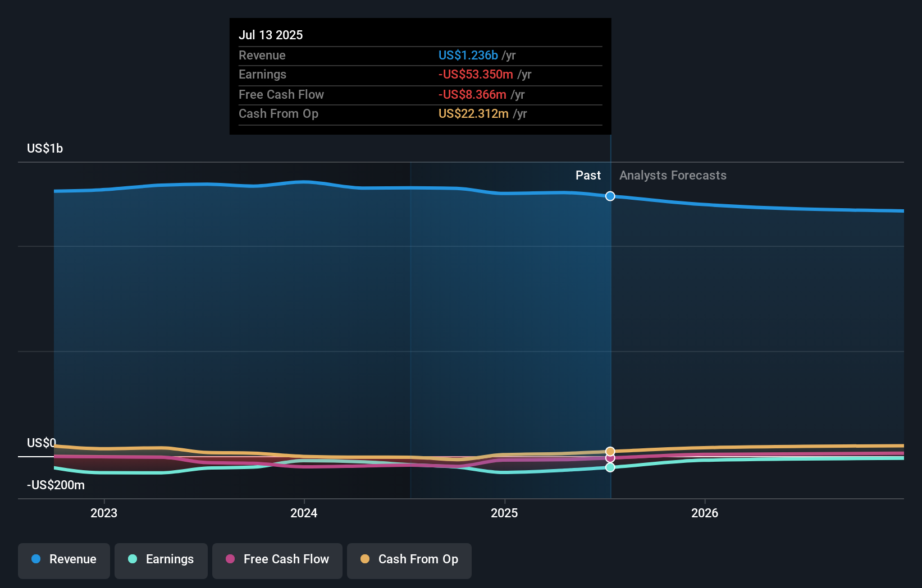
Task: Click the -US$53.350m earnings value
Action: pyautogui.click(x=476, y=74)
